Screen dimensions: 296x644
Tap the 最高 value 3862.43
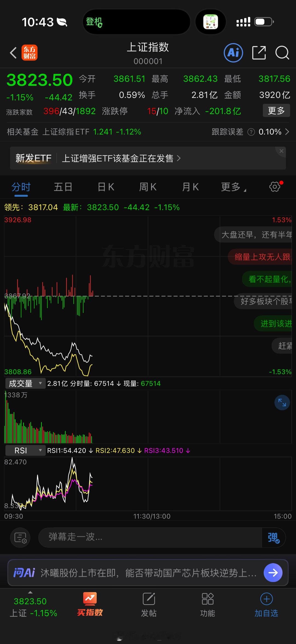200,79
